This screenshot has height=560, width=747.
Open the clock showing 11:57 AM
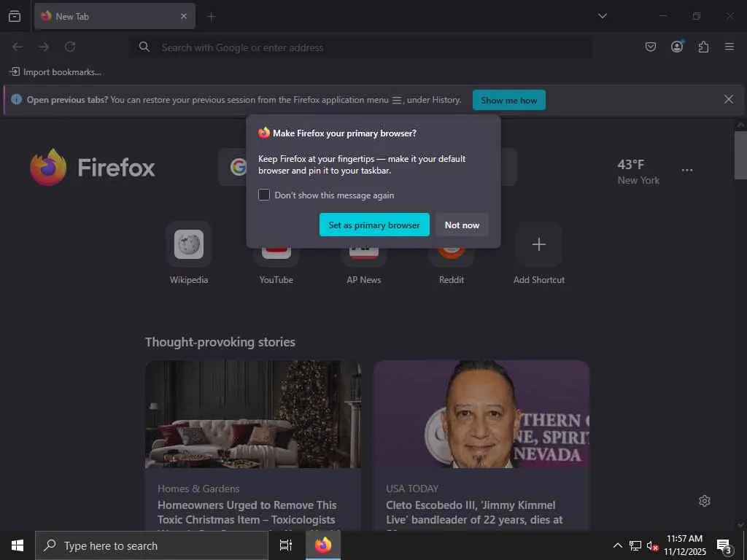coord(684,545)
